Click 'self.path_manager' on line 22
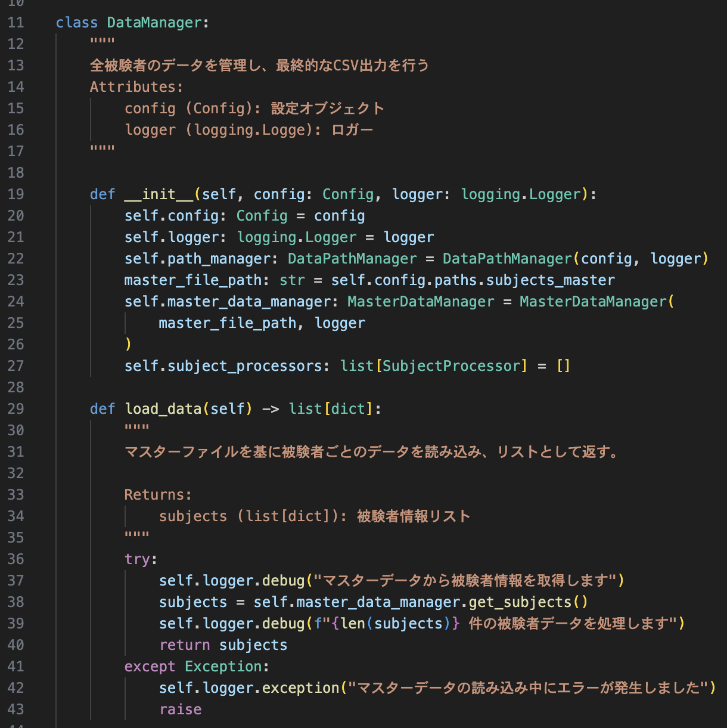 click(197, 259)
